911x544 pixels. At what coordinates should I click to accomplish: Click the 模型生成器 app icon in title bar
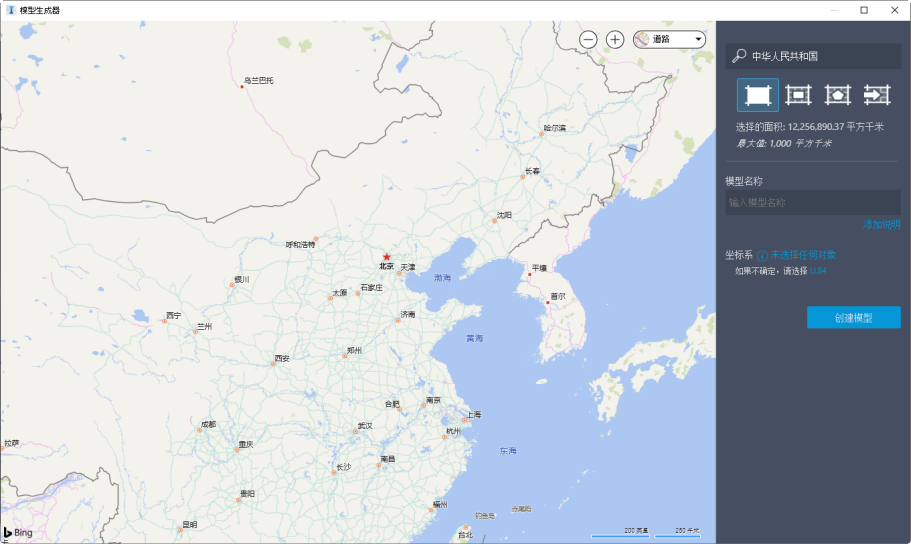tap(10, 10)
